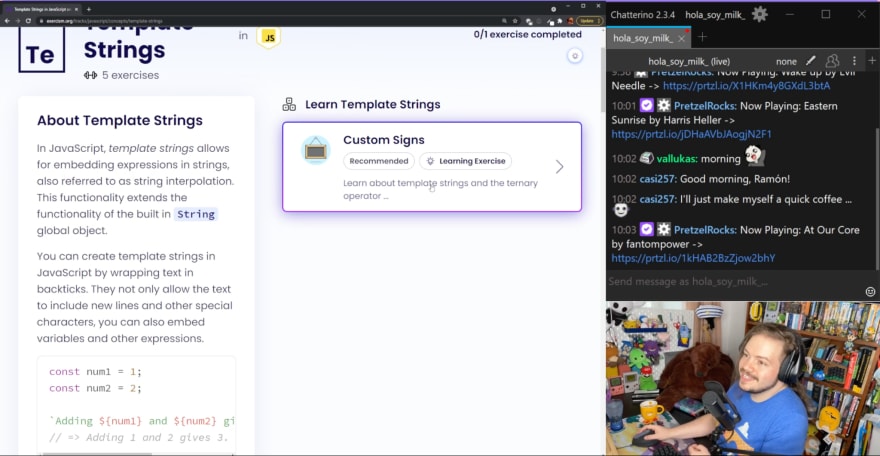Open Evil Needle prtzl.io link
The height and width of the screenshot is (456, 880).
(746, 86)
